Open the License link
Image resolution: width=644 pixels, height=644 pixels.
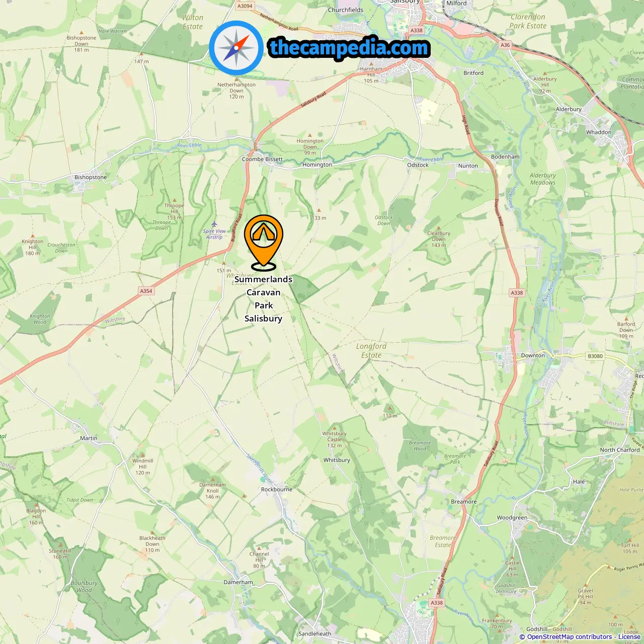pos(629,636)
